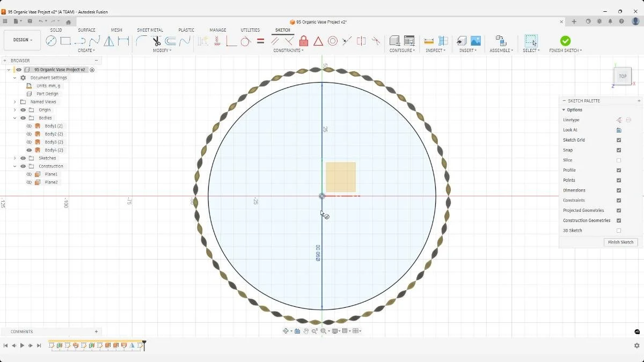
Task: Activate the Orbit tool at canvas bottom
Action: pos(286,331)
